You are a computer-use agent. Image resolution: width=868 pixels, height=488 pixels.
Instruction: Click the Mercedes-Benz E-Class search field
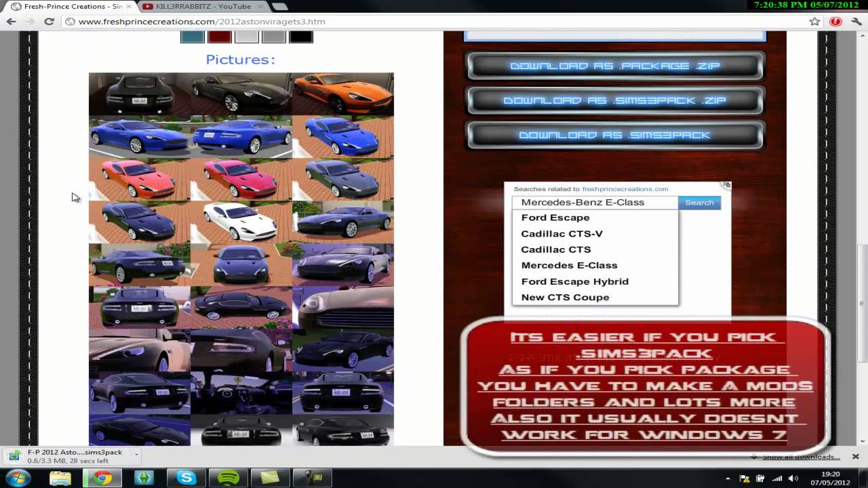[595, 203]
